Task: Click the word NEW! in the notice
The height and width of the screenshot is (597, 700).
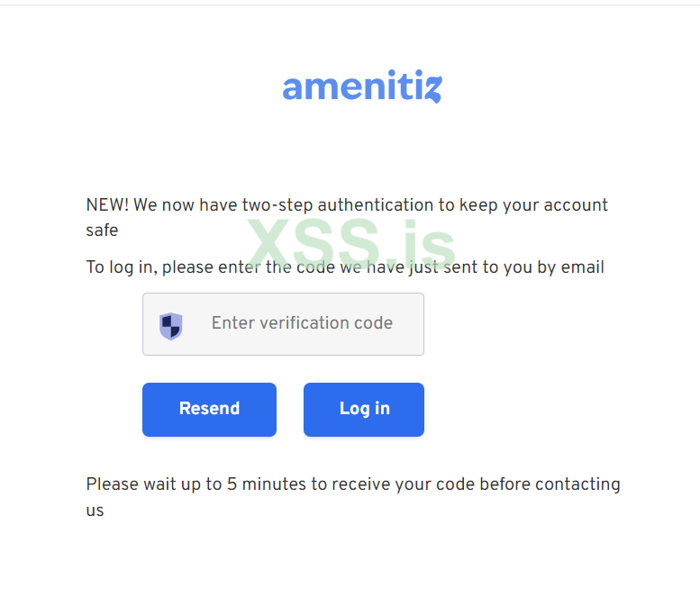Action: point(107,205)
